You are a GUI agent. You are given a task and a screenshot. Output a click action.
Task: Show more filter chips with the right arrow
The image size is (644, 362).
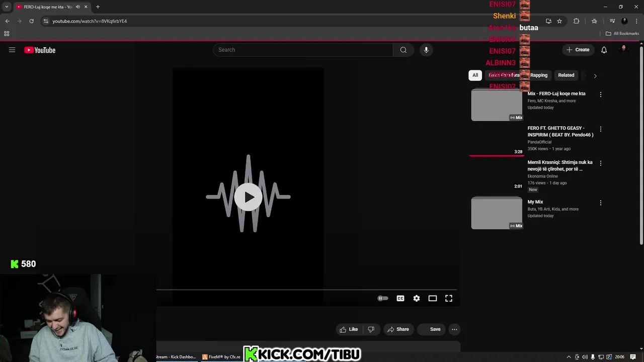point(595,75)
